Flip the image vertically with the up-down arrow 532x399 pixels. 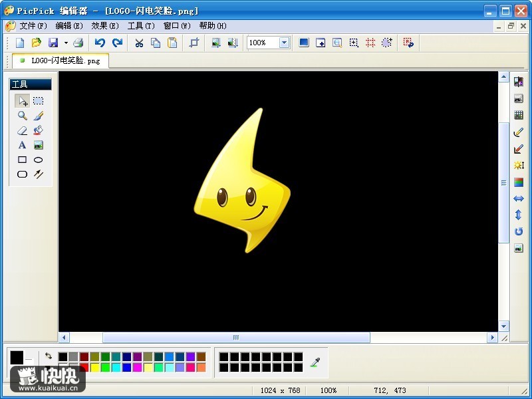[x=519, y=215]
